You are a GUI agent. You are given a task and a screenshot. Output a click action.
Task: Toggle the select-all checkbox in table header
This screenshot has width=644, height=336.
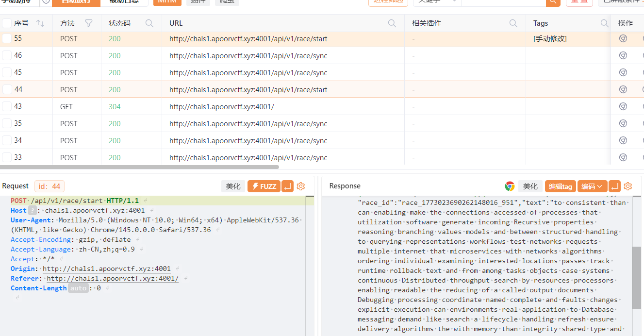[7, 23]
